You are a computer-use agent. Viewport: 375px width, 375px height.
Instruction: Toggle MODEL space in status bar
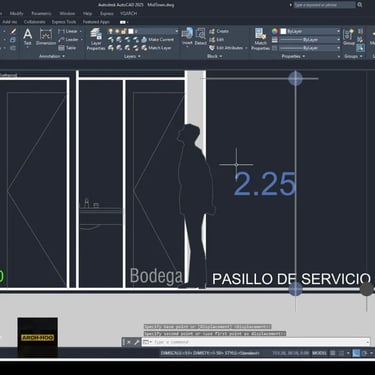319,353
